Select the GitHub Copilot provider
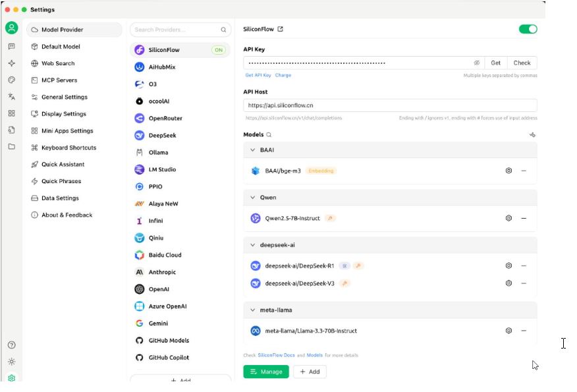This screenshot has height=392, width=577. click(180, 357)
